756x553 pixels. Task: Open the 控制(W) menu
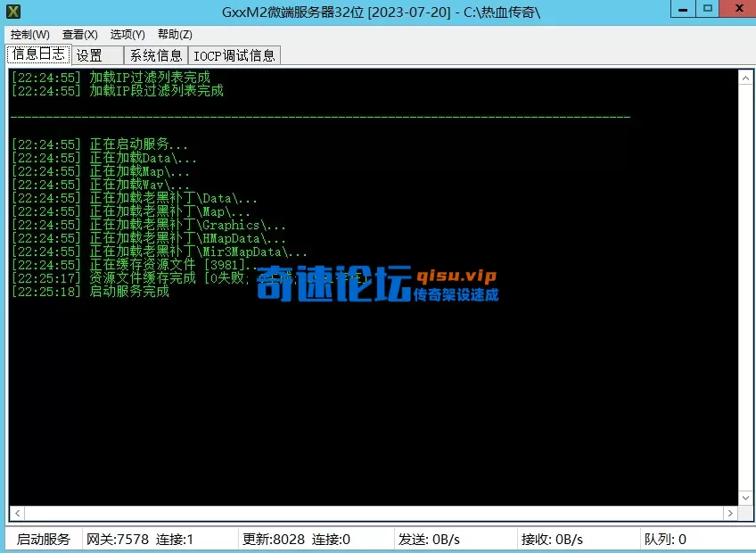tap(28, 34)
